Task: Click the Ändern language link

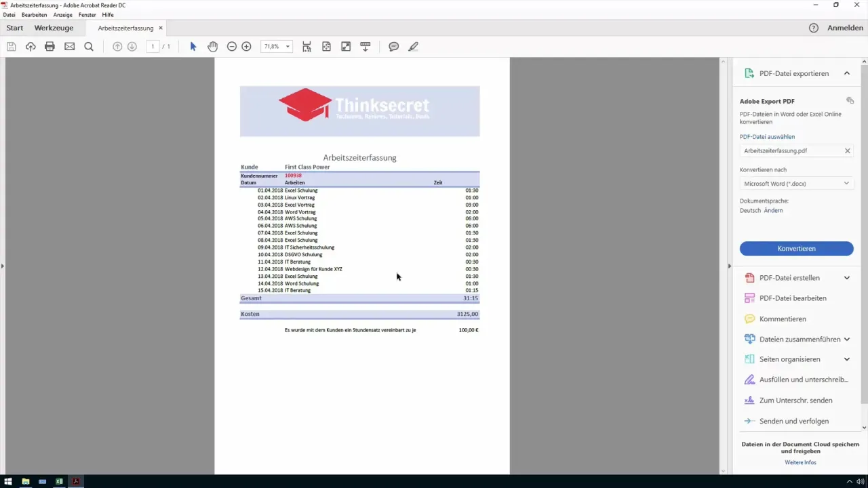Action: [x=773, y=211]
